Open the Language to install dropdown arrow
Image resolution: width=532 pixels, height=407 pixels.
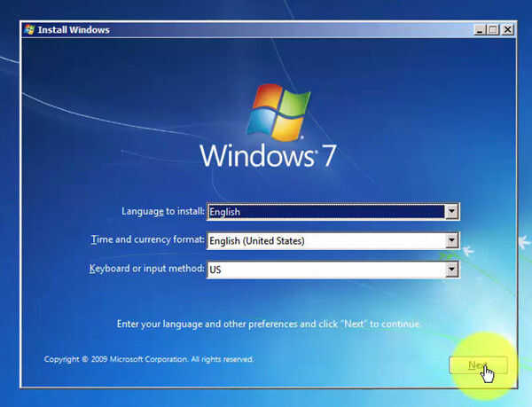[451, 212]
